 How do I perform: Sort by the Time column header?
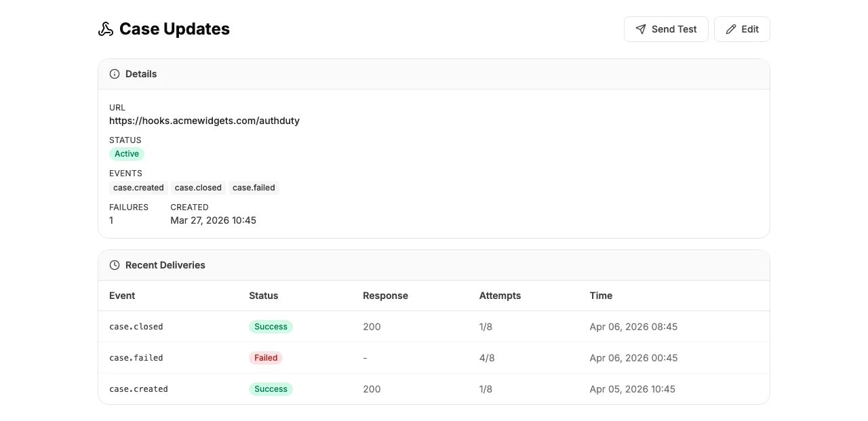click(x=601, y=296)
